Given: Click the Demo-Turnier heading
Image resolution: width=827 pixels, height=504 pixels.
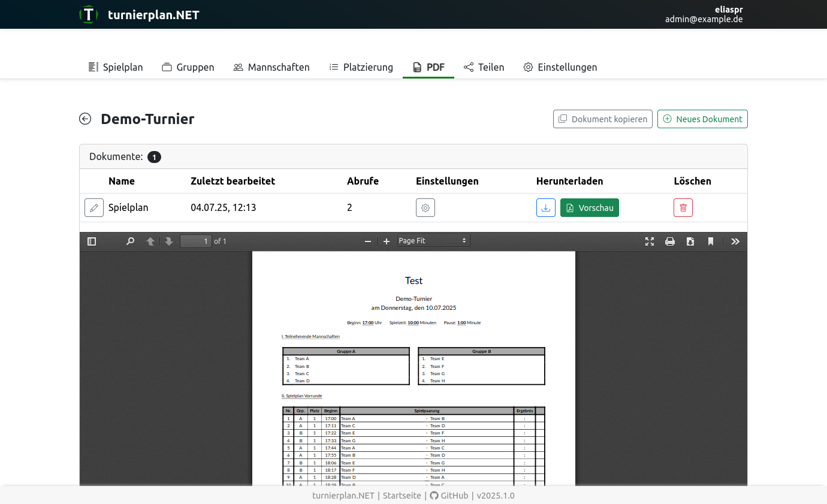Looking at the screenshot, I should (147, 119).
